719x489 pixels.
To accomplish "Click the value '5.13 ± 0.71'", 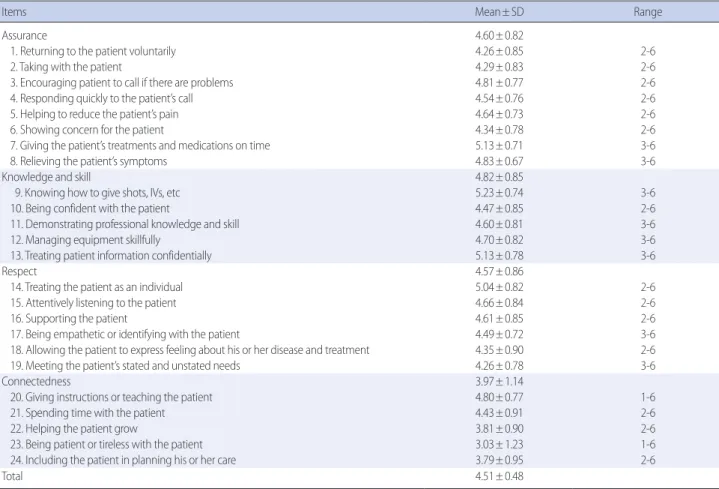I will point(499,145).
